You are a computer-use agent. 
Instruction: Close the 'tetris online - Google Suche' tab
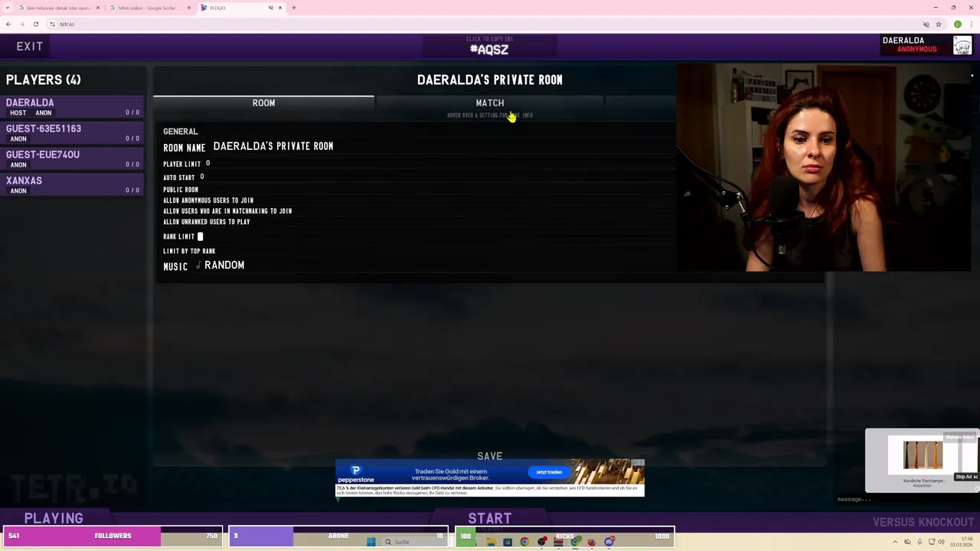189,8
